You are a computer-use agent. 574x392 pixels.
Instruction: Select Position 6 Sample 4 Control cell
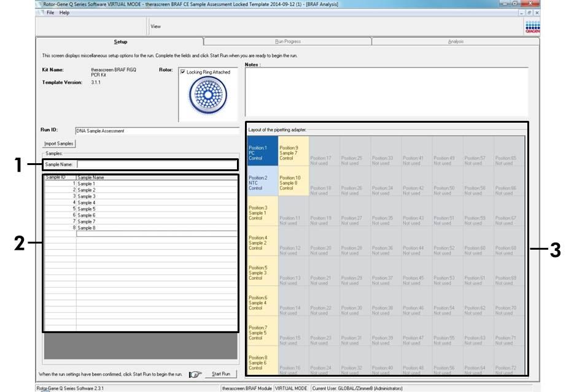pyautogui.click(x=263, y=301)
